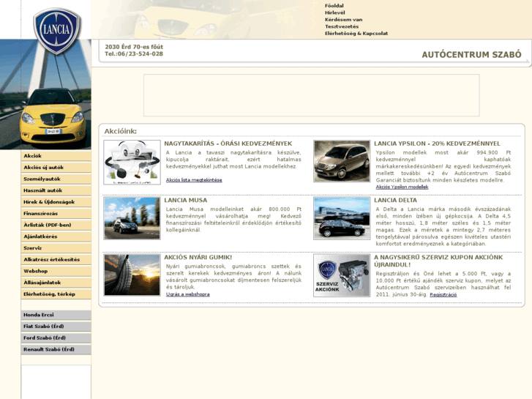
Task: Click the NAGYTAKARÍTÁS - ÓRÁSI KEDVEZMÉNYEK heading
Action: click(228, 143)
